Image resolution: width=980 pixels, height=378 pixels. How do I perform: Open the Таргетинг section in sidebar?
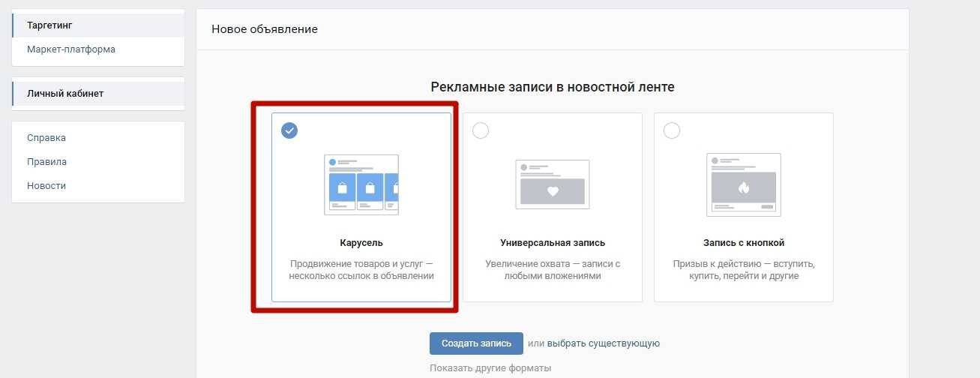pyautogui.click(x=49, y=25)
